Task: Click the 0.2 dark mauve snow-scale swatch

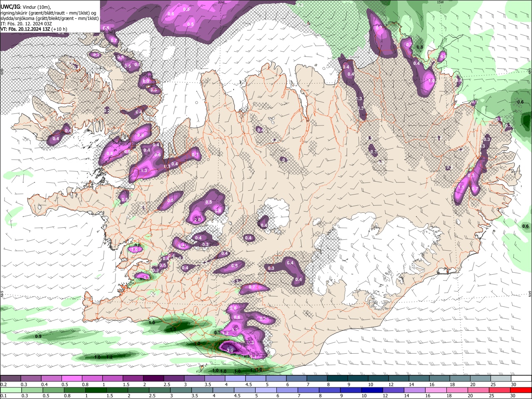Action: [10, 379]
